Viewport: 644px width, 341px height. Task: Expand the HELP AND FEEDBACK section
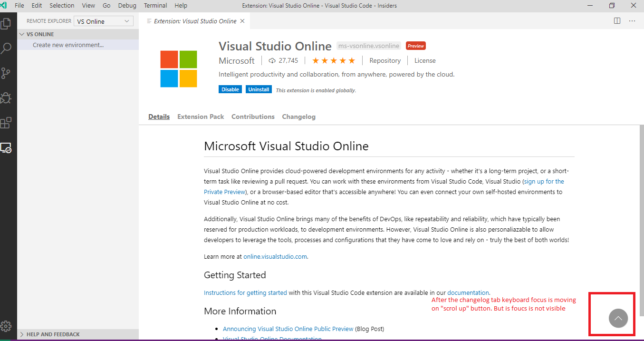pyautogui.click(x=78, y=334)
